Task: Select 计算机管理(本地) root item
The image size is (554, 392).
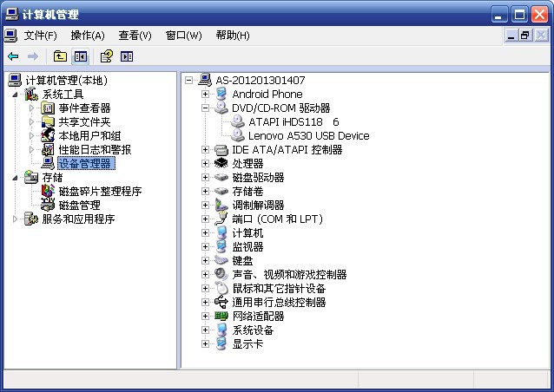Action: (66, 80)
